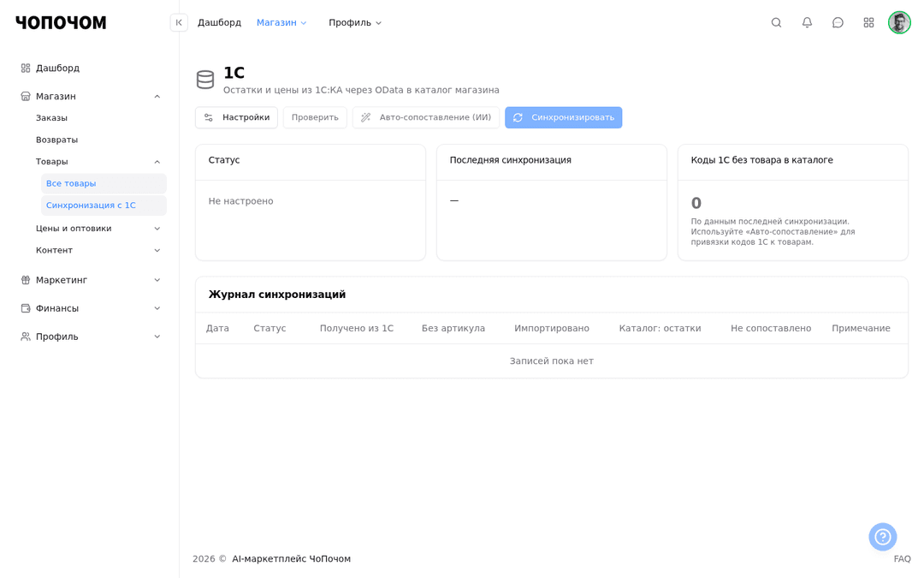Open the apps grid icon
This screenshot has width=924, height=578.
(x=868, y=22)
